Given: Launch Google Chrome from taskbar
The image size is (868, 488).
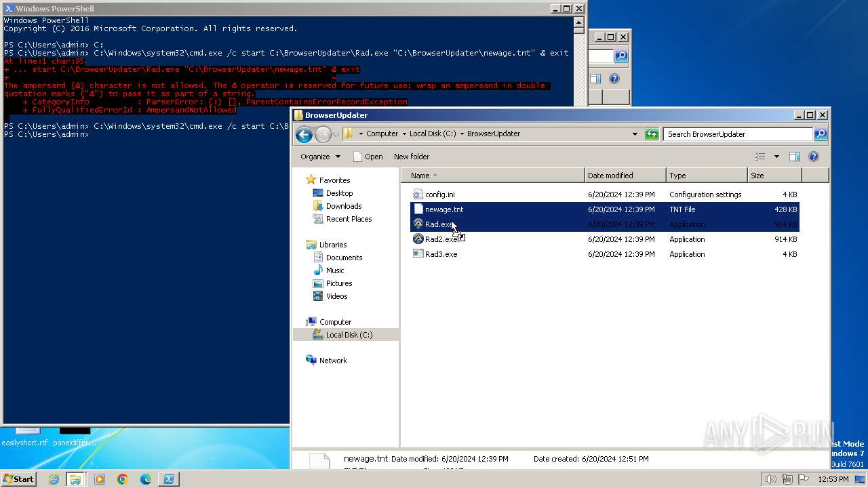Looking at the screenshot, I should click(123, 479).
